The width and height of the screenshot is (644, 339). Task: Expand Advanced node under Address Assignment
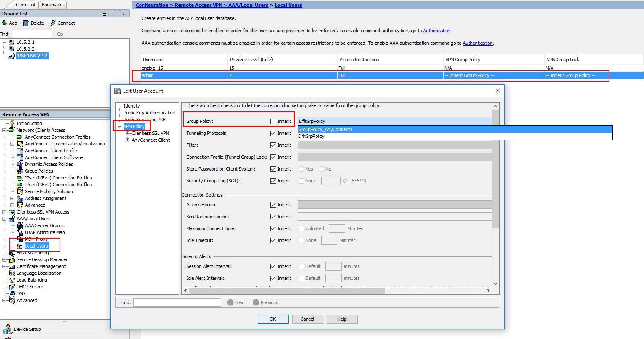pyautogui.click(x=12, y=205)
